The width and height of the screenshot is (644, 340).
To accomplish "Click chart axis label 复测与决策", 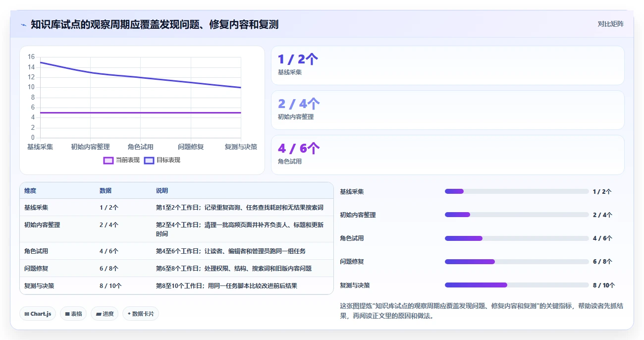I will (241, 147).
